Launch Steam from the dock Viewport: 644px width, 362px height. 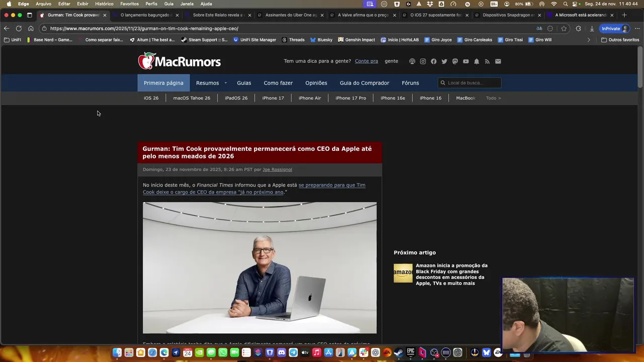click(x=399, y=353)
